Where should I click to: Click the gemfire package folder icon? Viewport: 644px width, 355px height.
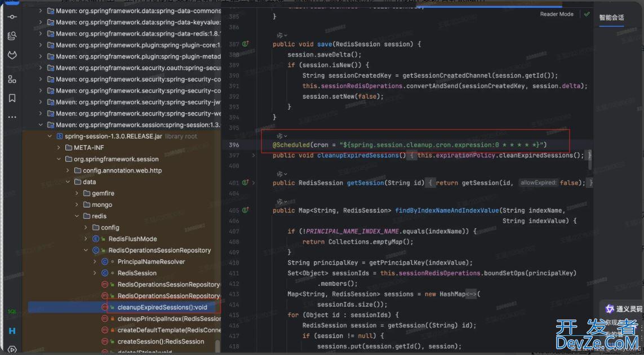point(87,193)
